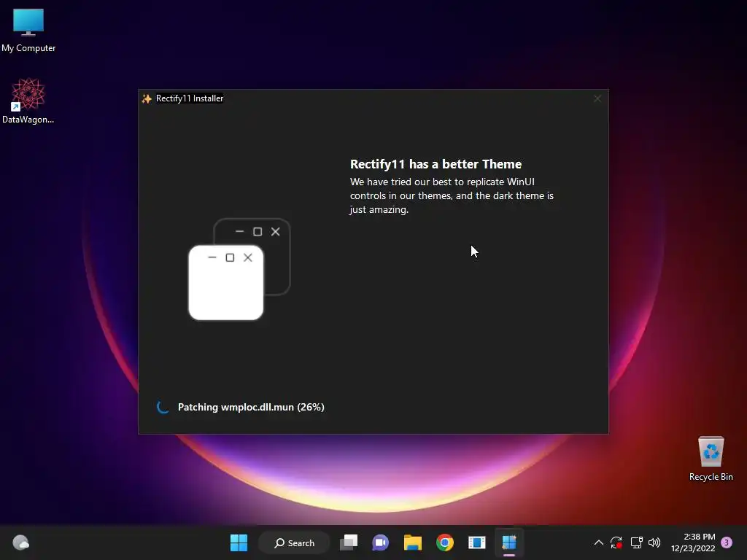Open the taskbar Search box

(295, 542)
